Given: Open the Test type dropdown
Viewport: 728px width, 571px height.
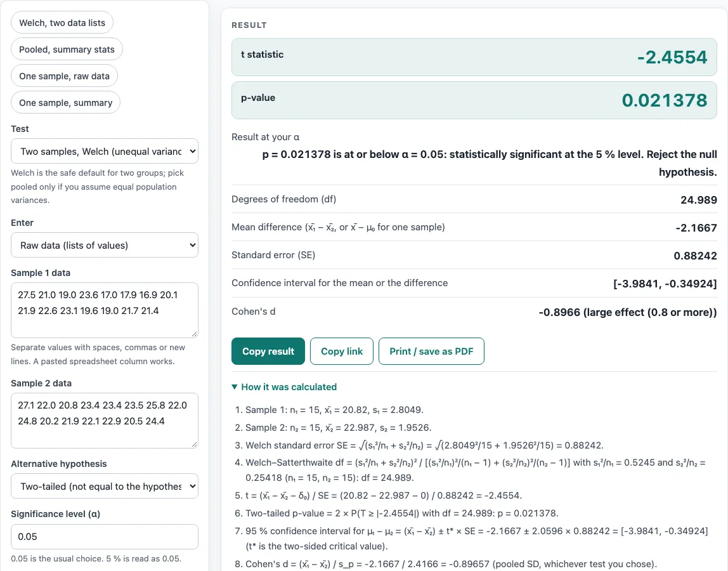Looking at the screenshot, I should (105, 151).
